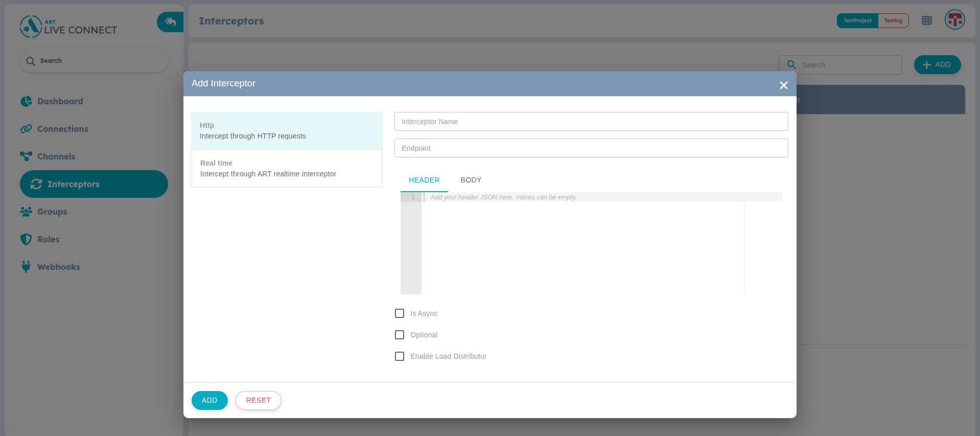
Task: Open the apps grid icon
Action: (926, 20)
